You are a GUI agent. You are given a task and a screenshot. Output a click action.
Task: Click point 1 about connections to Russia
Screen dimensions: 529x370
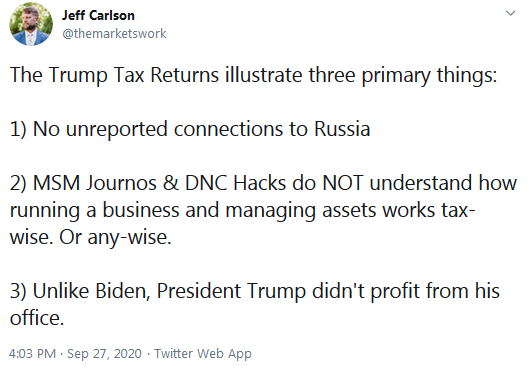190,129
